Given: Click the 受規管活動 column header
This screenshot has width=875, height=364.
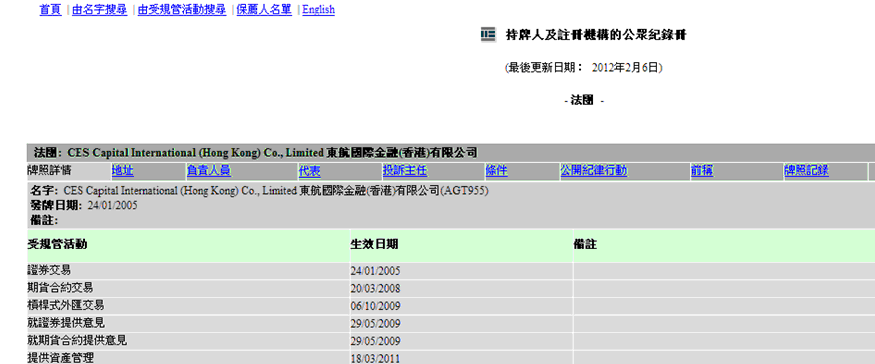Looking at the screenshot, I should tap(188, 245).
